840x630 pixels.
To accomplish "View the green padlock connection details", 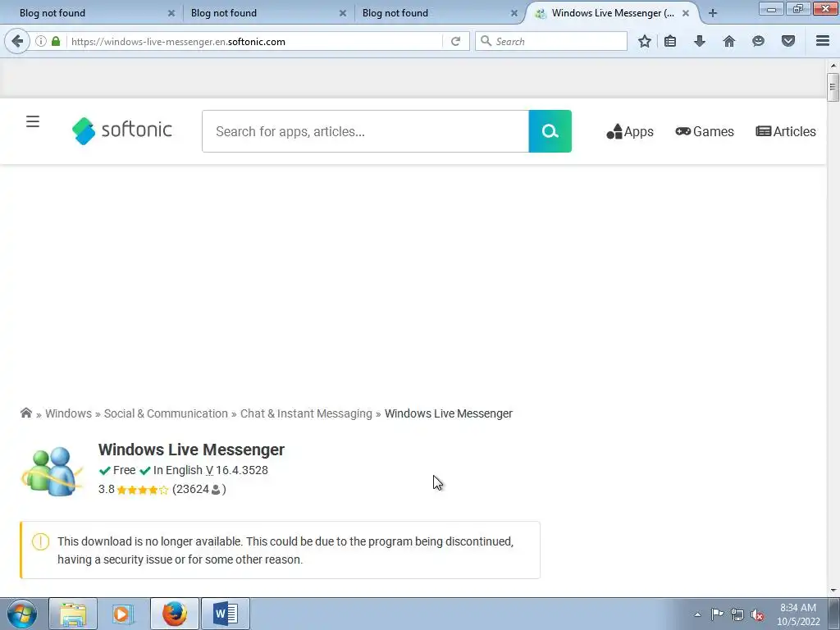I will (56, 41).
